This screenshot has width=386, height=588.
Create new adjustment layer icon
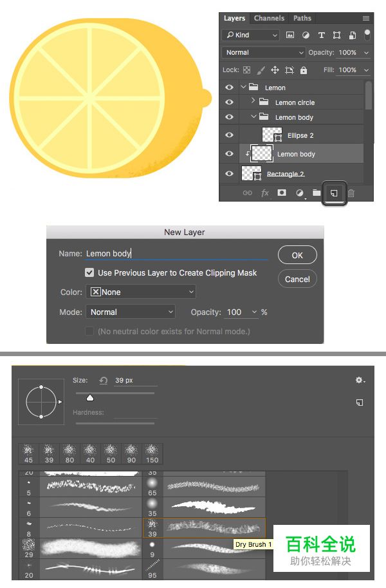pos(299,193)
